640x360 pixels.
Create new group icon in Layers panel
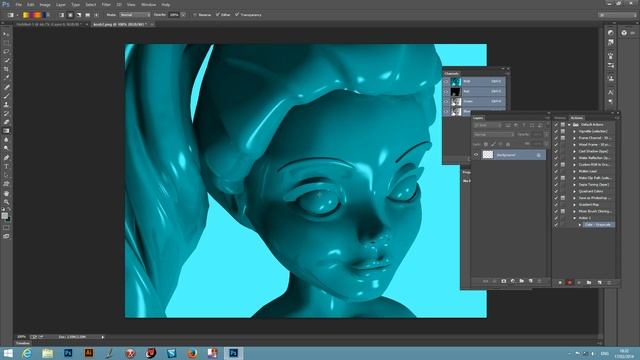coord(522,281)
